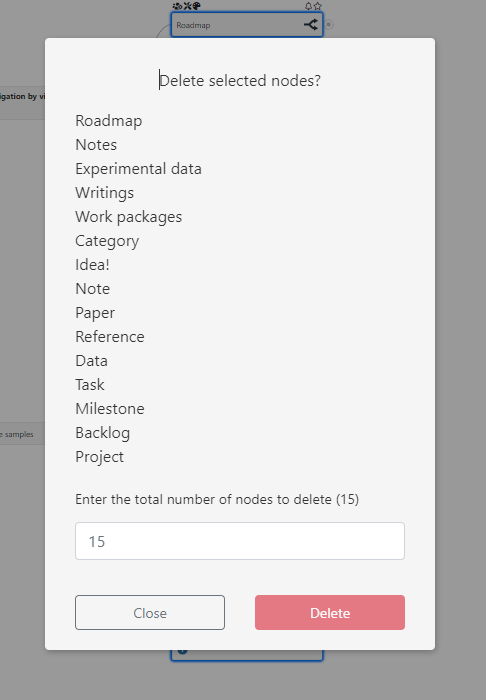Click the color palette icon above Roadmap node
Screen dimensions: 486x700
coord(196,6)
